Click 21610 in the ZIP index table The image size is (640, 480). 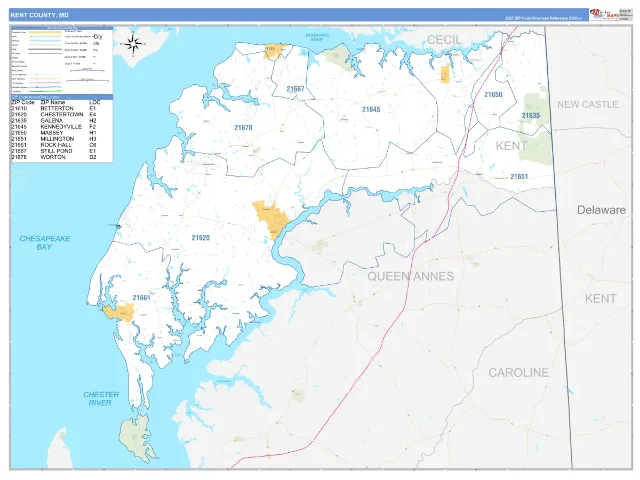[x=19, y=109]
